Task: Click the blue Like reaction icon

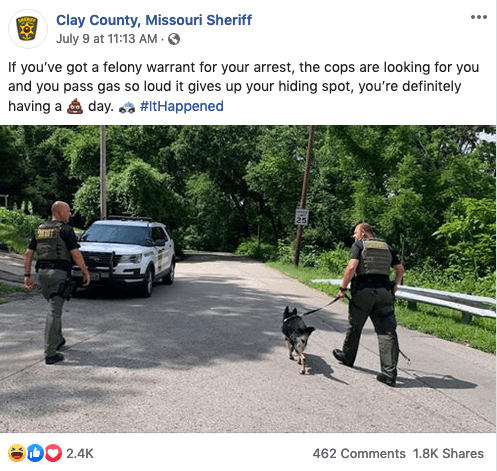Action: pyautogui.click(x=35, y=453)
